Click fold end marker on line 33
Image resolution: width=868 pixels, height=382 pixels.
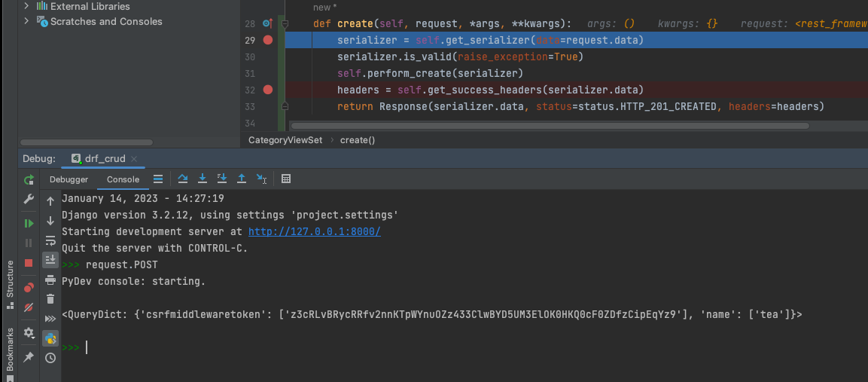click(x=285, y=106)
